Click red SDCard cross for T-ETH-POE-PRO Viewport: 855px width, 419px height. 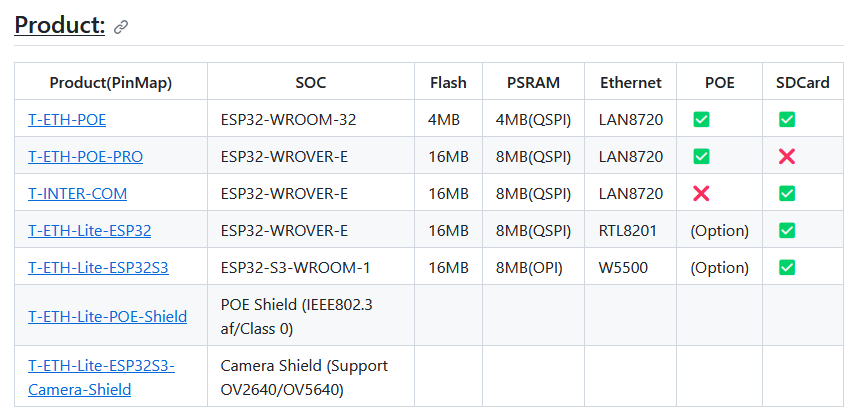pyautogui.click(x=787, y=157)
